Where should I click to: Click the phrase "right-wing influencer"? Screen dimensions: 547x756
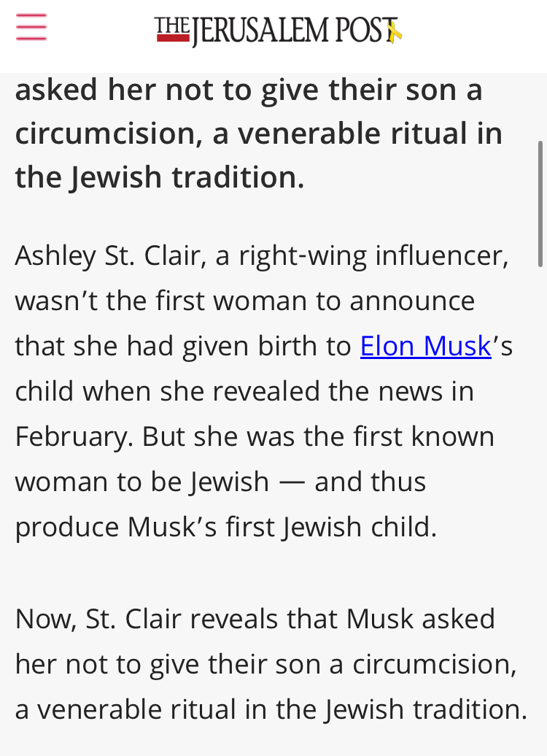point(373,256)
